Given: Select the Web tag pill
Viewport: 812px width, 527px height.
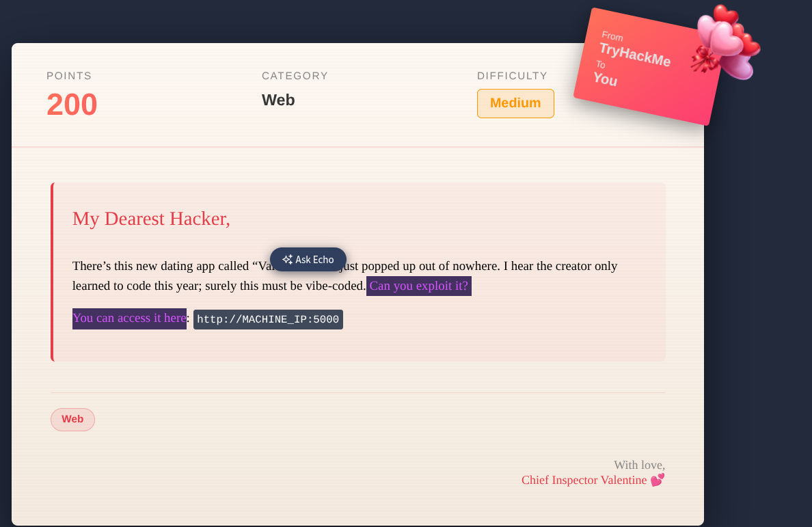Looking at the screenshot, I should [72, 420].
